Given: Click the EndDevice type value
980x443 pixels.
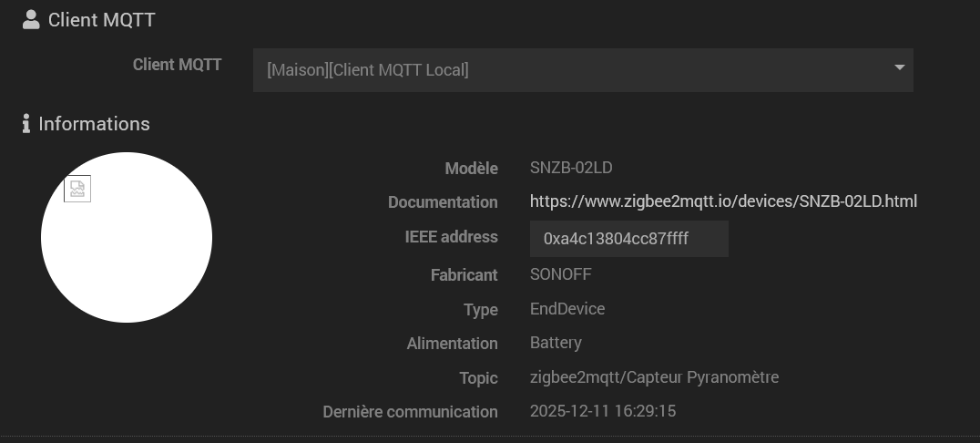Looking at the screenshot, I should 567,309.
